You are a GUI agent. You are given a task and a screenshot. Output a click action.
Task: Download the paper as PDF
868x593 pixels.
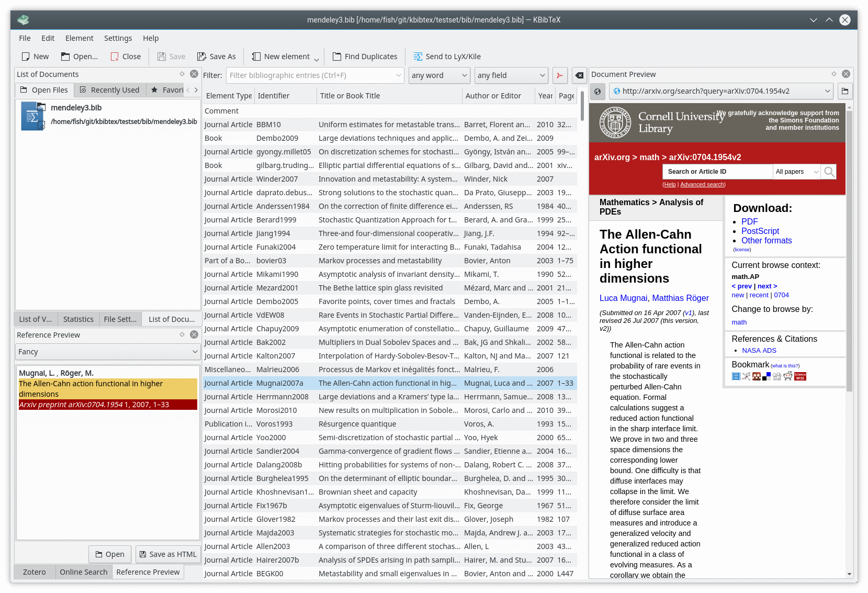749,221
